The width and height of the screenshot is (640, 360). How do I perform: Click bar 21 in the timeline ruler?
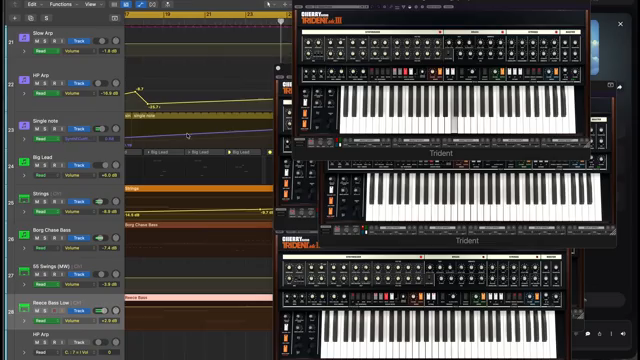[209, 14]
